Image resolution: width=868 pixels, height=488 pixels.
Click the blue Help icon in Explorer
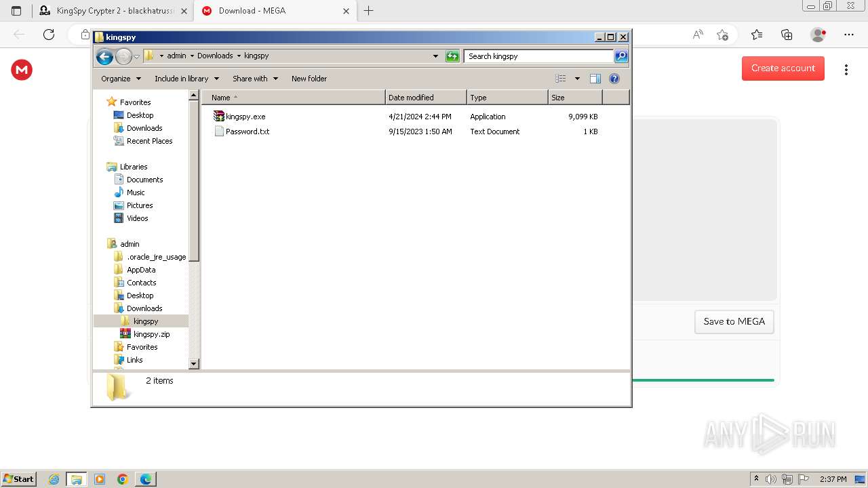614,79
